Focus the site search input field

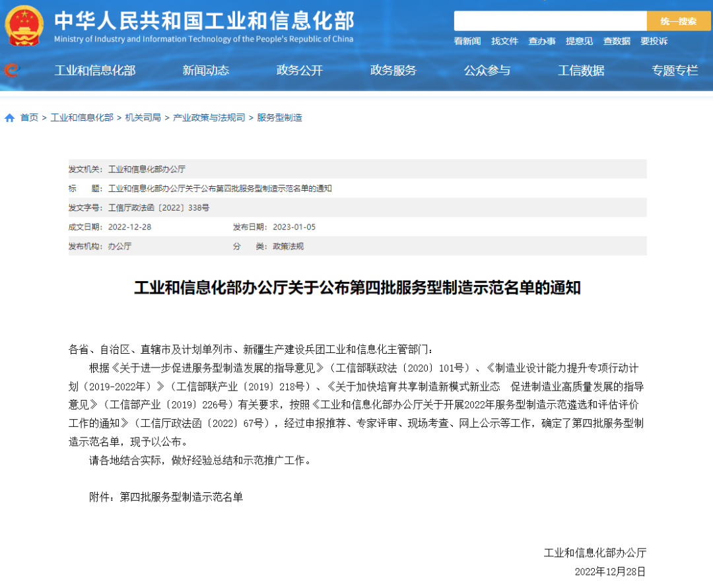pyautogui.click(x=550, y=21)
